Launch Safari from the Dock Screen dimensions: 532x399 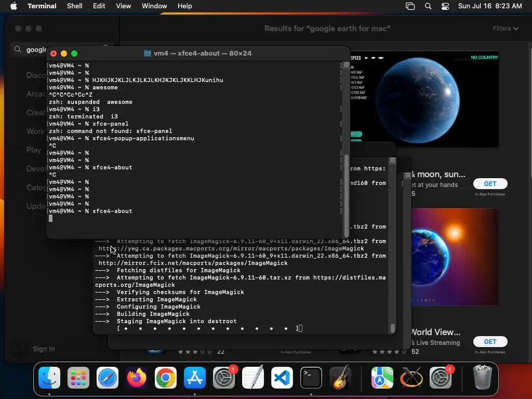click(x=108, y=377)
